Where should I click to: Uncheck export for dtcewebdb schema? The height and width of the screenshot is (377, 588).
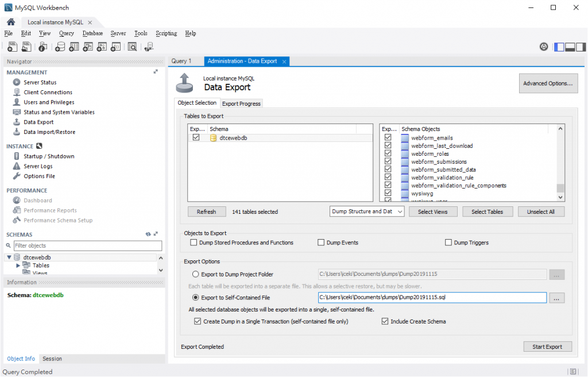point(196,137)
